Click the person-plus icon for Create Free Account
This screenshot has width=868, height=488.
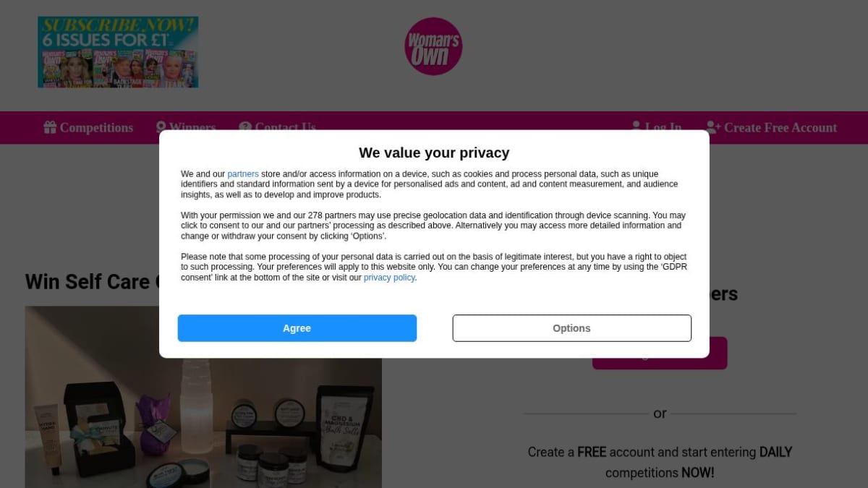713,127
